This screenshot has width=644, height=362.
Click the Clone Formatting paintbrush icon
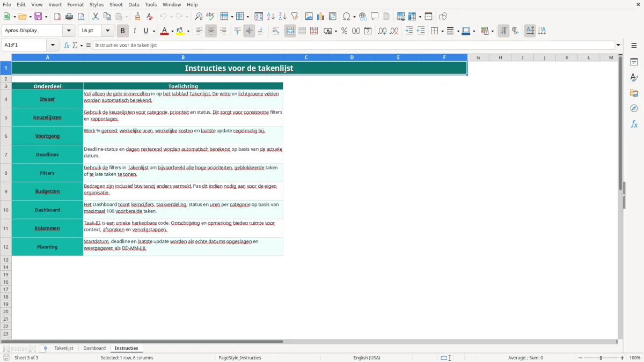tap(137, 16)
